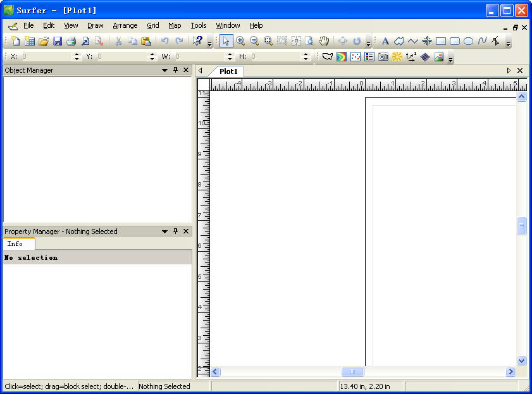Expand the map toolbar overflow options
The width and height of the screenshot is (532, 394).
tap(451, 59)
